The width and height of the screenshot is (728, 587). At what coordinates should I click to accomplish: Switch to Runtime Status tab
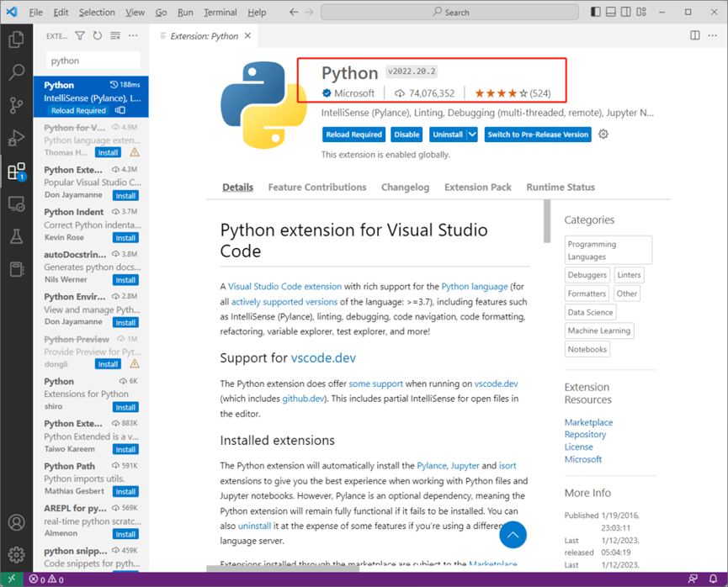(561, 187)
